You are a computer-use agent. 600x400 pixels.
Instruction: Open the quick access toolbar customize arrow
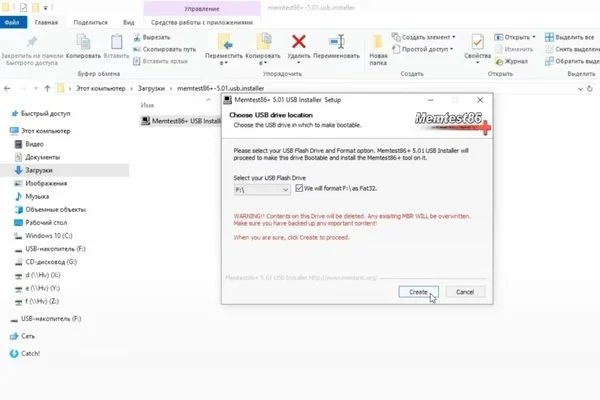pyautogui.click(x=45, y=8)
